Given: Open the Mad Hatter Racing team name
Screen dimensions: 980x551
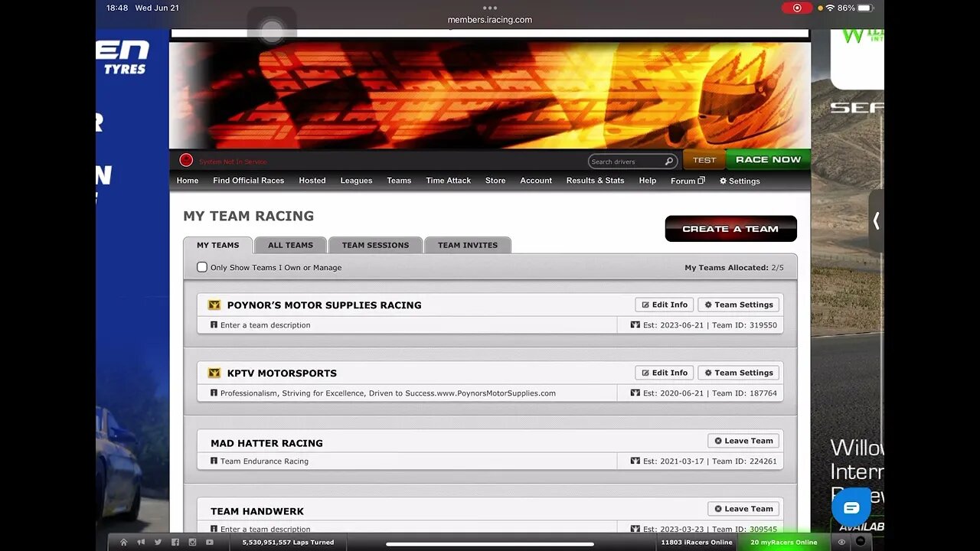Looking at the screenshot, I should 266,443.
